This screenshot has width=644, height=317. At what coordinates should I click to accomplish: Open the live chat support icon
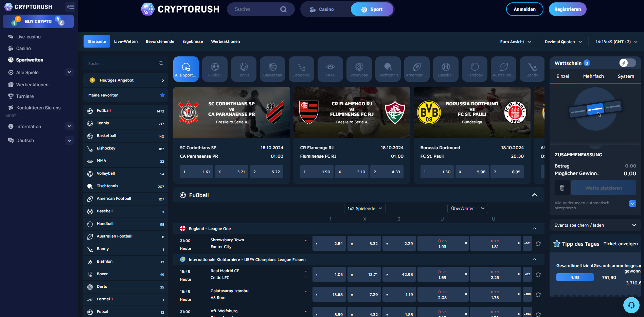631,305
